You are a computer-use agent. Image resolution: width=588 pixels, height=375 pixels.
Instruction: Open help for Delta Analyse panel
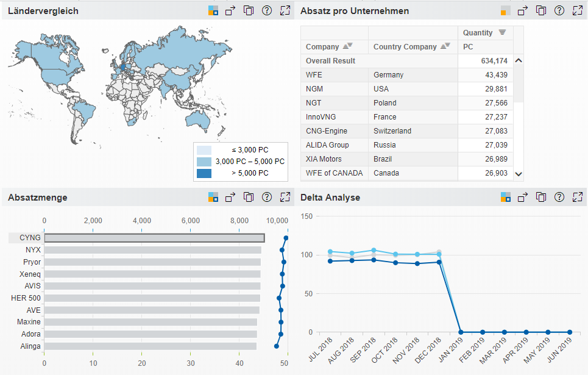559,197
